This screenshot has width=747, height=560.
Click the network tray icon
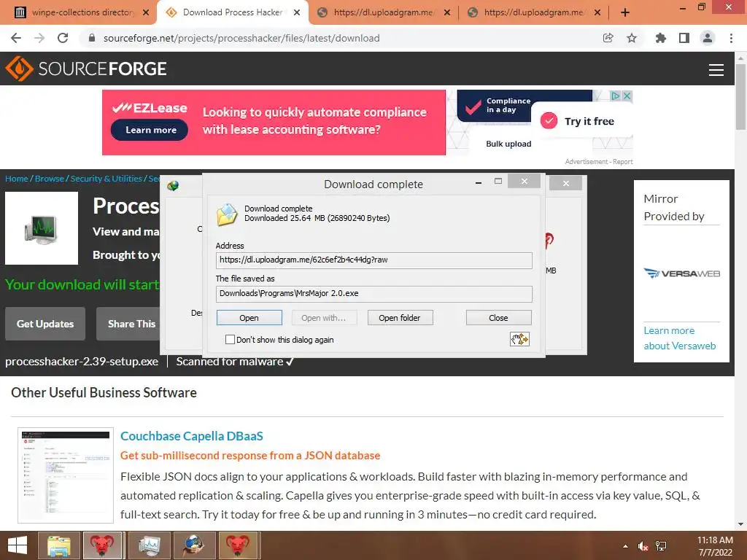click(661, 546)
